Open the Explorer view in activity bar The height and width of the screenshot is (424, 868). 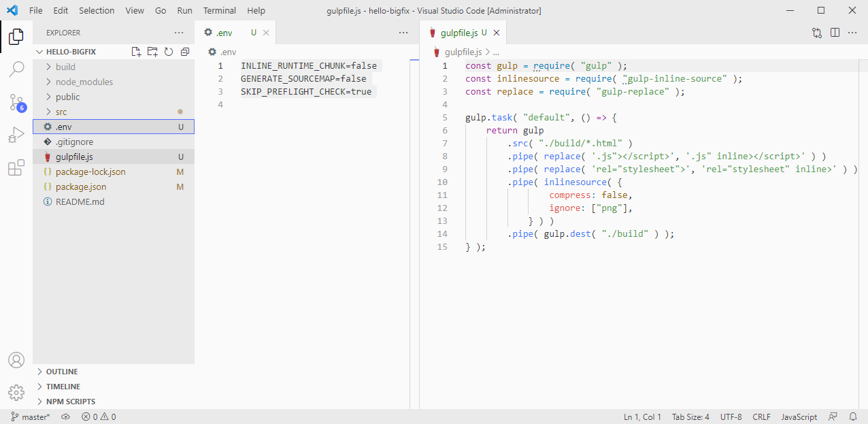[16, 37]
